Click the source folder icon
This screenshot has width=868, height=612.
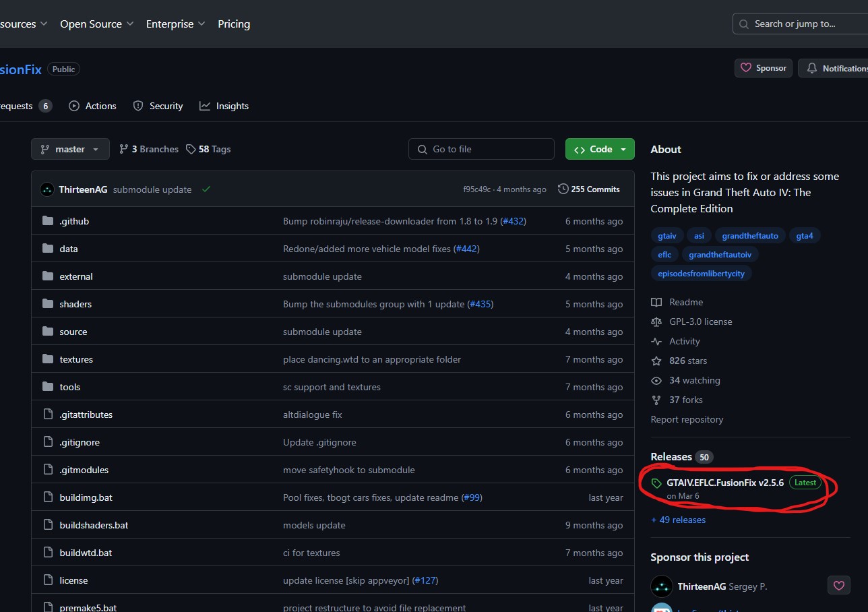click(x=47, y=332)
